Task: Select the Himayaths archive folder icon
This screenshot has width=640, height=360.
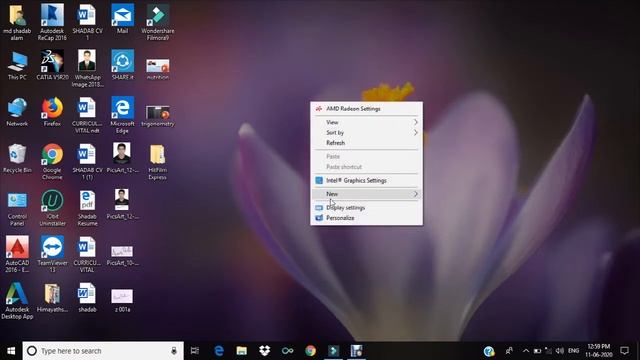Action: point(52,298)
